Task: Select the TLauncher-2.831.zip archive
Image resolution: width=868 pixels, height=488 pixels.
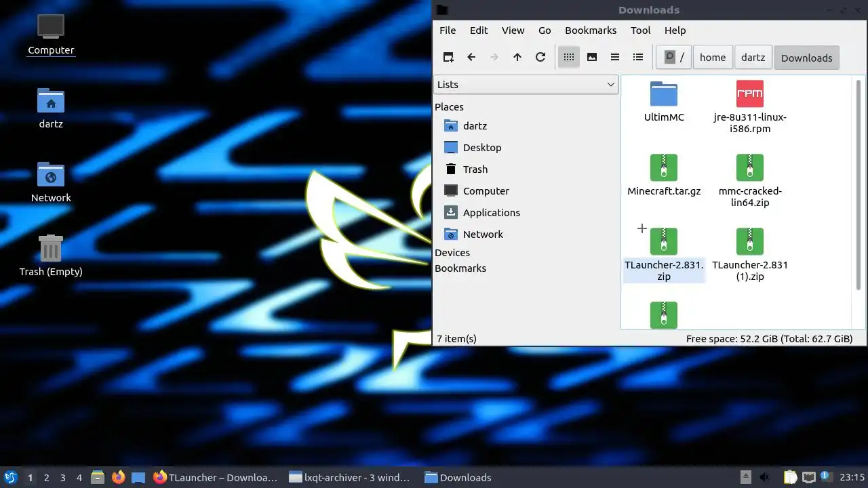Action: pos(664,255)
